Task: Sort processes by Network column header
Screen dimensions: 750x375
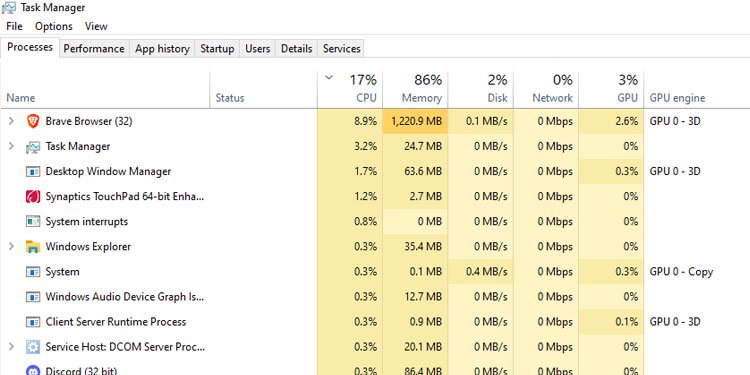Action: (546, 90)
